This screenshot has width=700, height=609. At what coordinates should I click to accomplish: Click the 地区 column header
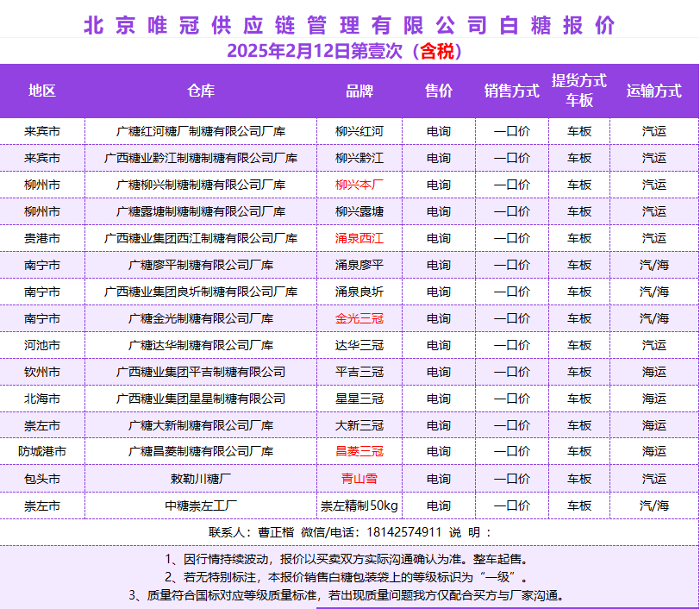[42, 91]
